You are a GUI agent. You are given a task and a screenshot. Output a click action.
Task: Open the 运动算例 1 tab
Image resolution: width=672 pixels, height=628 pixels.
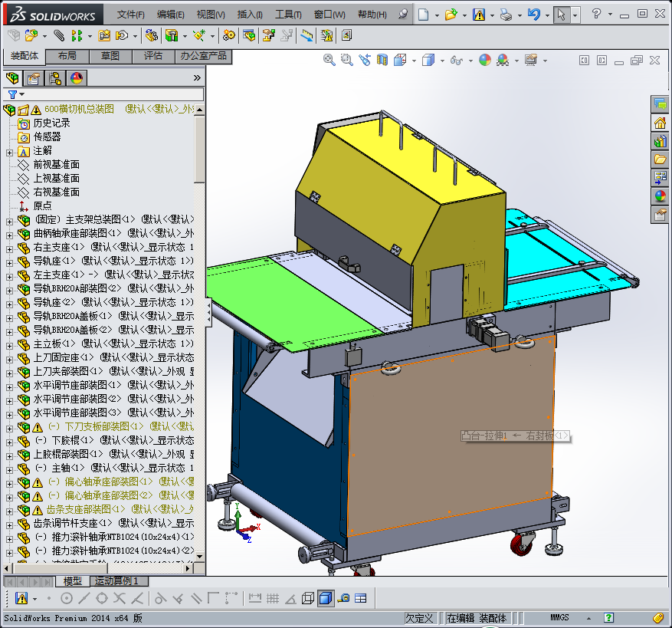coord(119,581)
